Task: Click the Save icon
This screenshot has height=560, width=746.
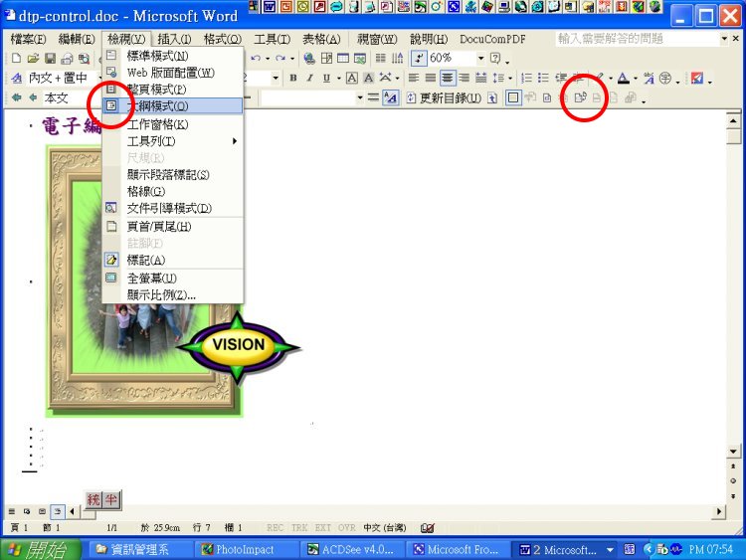Action: point(50,59)
